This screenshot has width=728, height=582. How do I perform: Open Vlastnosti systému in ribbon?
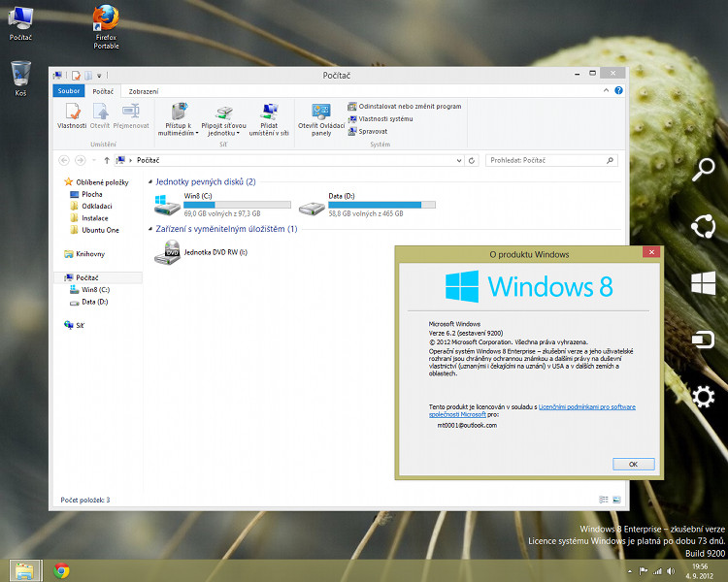[381, 118]
